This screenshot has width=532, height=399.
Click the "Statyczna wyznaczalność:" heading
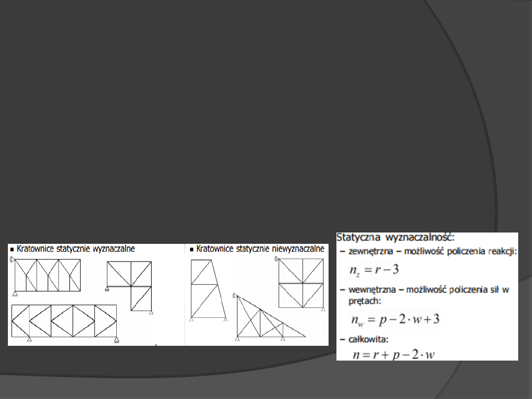click(x=395, y=237)
